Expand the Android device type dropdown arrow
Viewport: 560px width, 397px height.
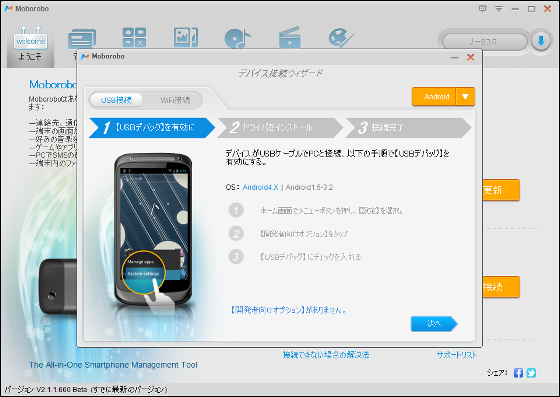(x=465, y=96)
